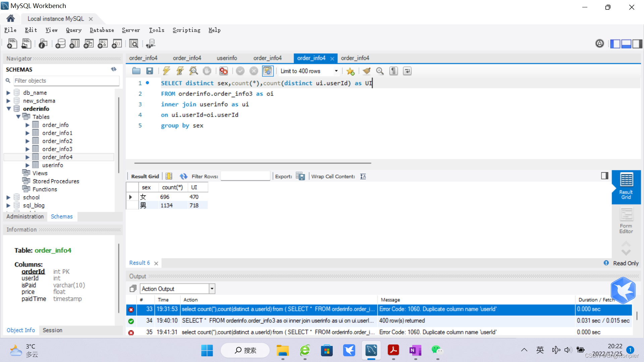The image size is (644, 362).
Task: Switch to the Administration tab
Action: (x=25, y=217)
